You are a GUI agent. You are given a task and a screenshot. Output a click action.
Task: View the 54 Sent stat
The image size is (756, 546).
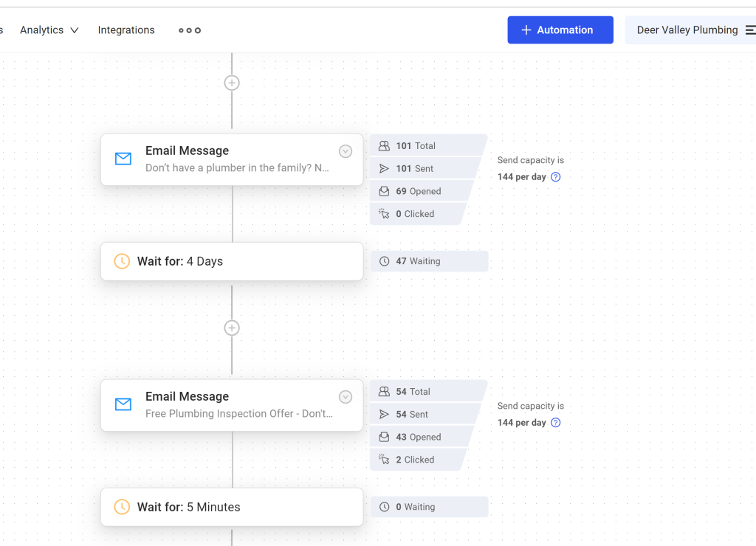(425, 415)
